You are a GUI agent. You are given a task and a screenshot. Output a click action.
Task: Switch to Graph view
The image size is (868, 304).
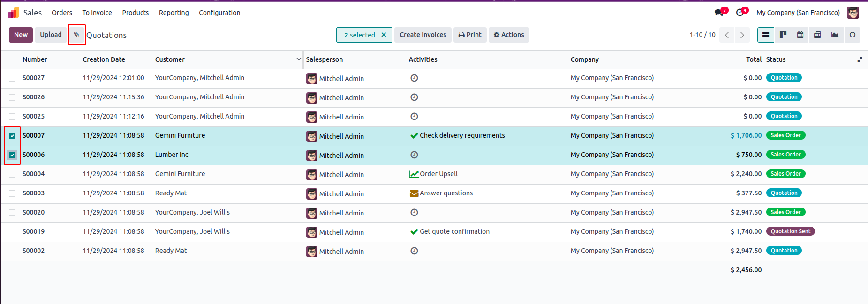(835, 35)
